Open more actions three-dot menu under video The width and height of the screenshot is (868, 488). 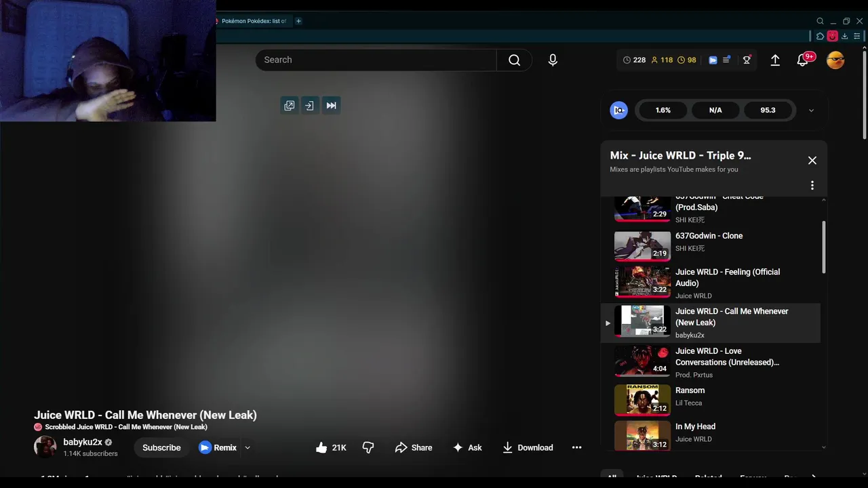(576, 447)
